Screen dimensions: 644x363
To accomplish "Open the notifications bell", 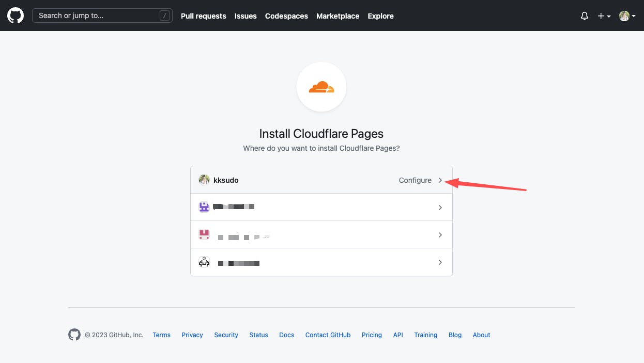I will (585, 16).
